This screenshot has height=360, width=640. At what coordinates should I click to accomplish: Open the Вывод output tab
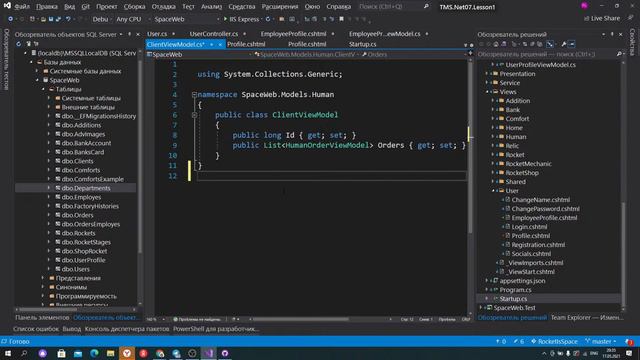coord(72,329)
